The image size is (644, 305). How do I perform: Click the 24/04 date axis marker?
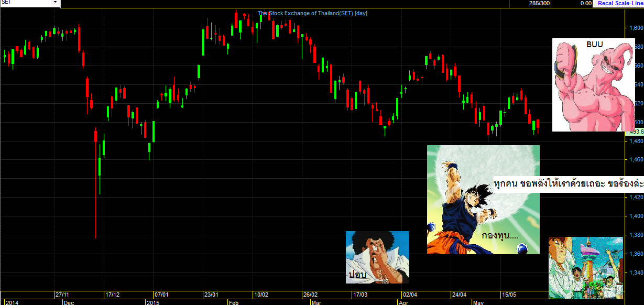(459, 295)
